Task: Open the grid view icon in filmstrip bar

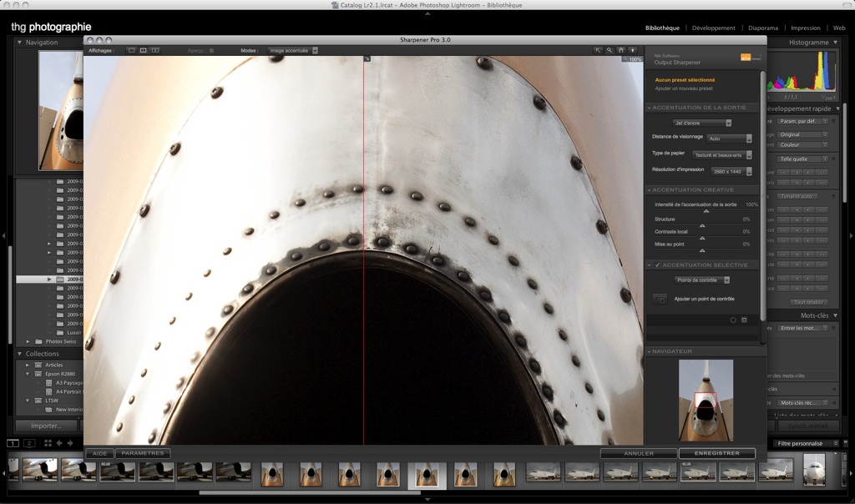Action: [x=48, y=443]
